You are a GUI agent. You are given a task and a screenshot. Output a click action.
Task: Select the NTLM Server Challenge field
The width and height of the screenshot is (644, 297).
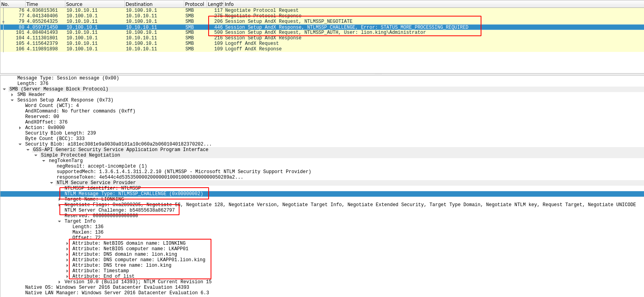click(x=119, y=210)
